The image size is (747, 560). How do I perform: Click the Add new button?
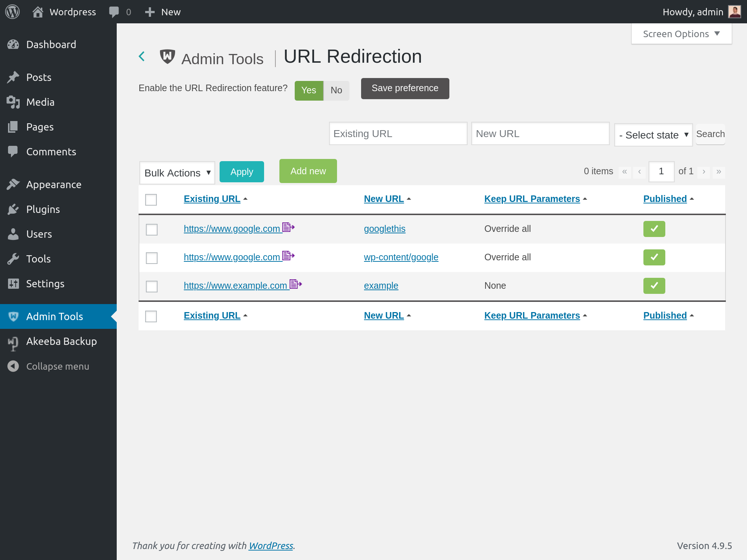tap(308, 171)
